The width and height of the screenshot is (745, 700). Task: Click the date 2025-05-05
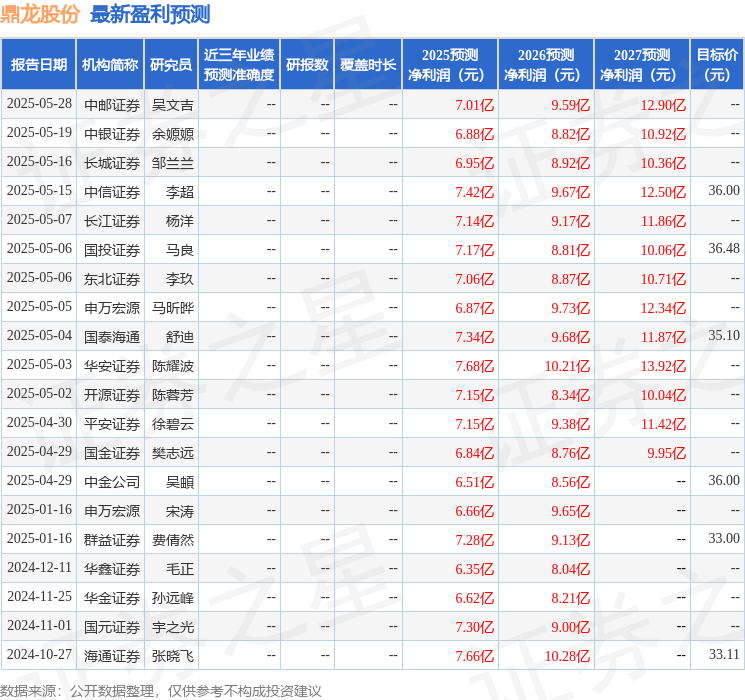pyautogui.click(x=39, y=307)
